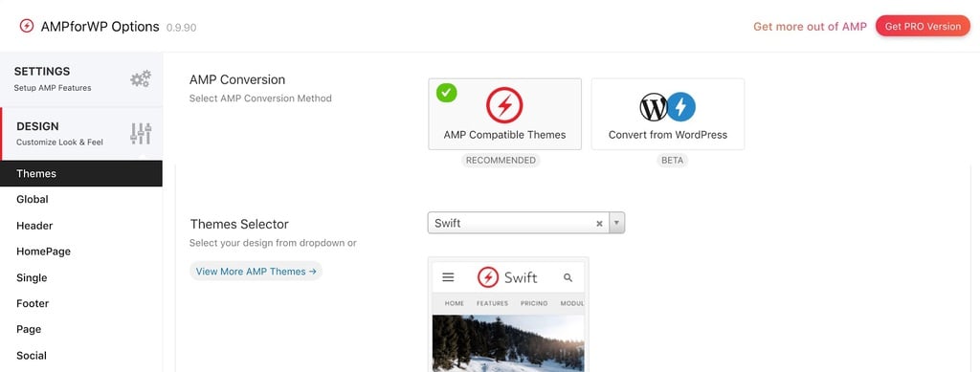Clear the Swift theme selection
The image size is (980, 372).
(x=599, y=224)
